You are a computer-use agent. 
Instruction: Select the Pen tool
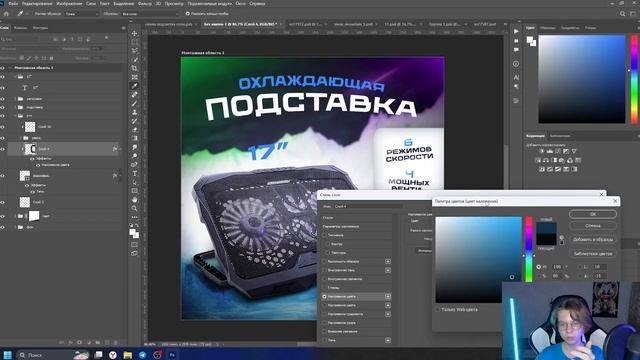point(134,164)
